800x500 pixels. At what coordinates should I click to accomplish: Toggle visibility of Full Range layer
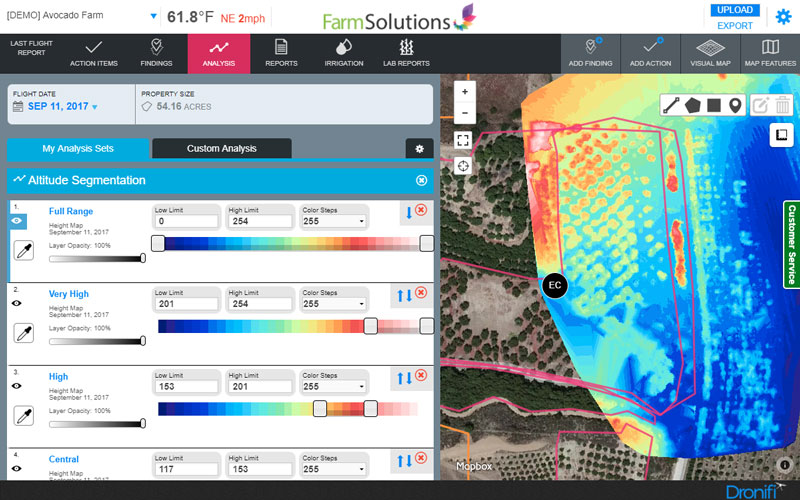coord(17,221)
